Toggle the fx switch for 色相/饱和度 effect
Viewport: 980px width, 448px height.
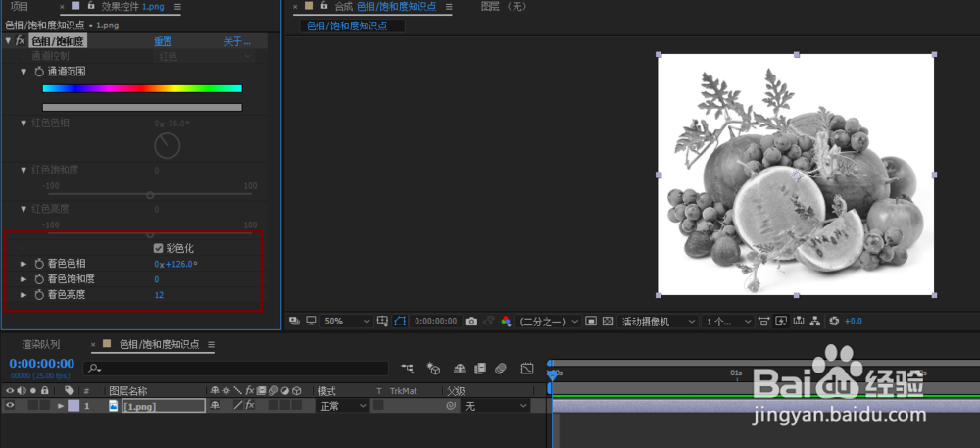[x=20, y=41]
